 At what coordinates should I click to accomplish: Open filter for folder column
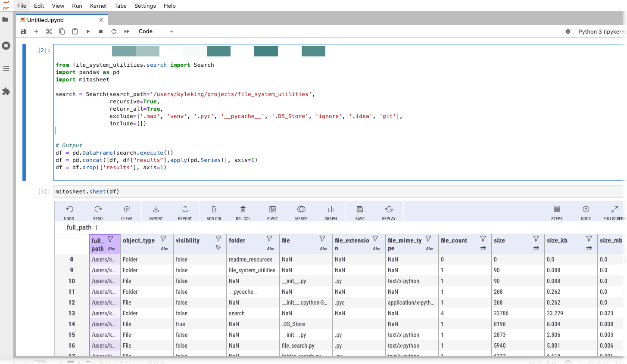tap(269, 239)
